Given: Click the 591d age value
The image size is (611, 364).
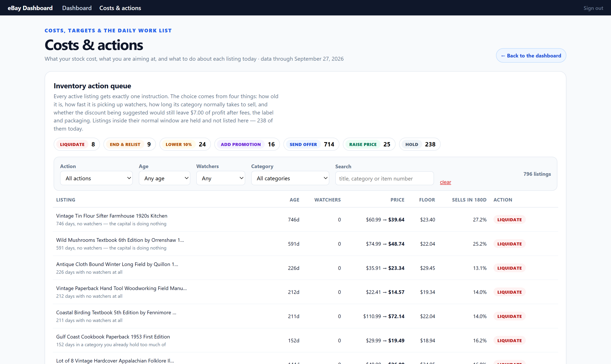Looking at the screenshot, I should (294, 244).
